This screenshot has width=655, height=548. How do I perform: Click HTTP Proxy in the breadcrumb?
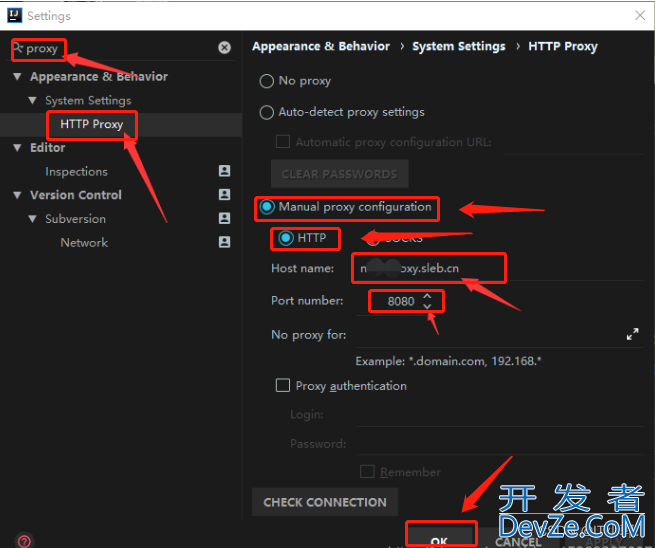click(563, 46)
